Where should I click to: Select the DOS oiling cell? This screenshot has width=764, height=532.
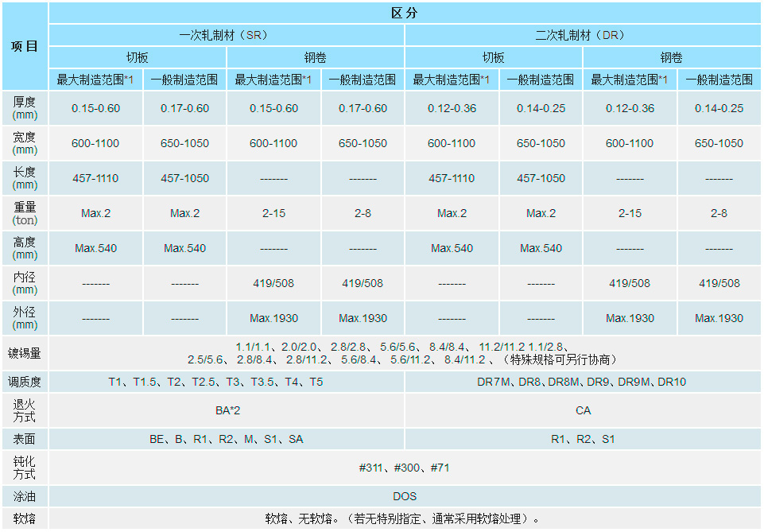tap(405, 496)
